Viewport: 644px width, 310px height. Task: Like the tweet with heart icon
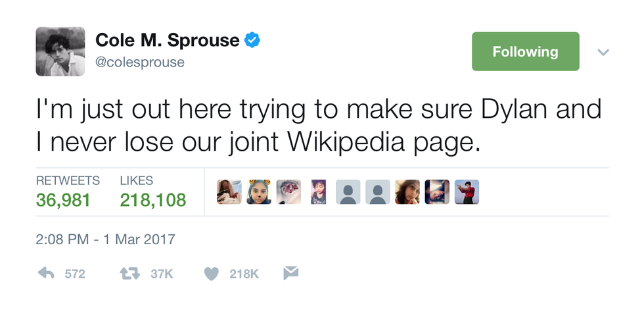point(211,273)
